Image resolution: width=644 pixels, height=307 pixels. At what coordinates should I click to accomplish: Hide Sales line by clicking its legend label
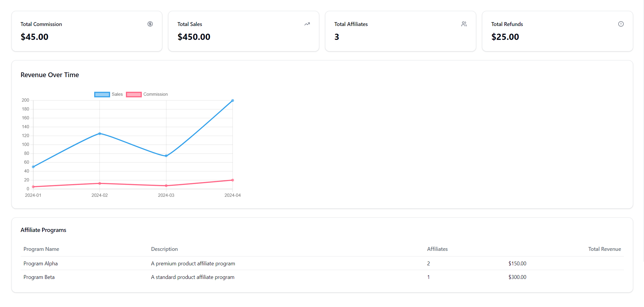click(117, 94)
